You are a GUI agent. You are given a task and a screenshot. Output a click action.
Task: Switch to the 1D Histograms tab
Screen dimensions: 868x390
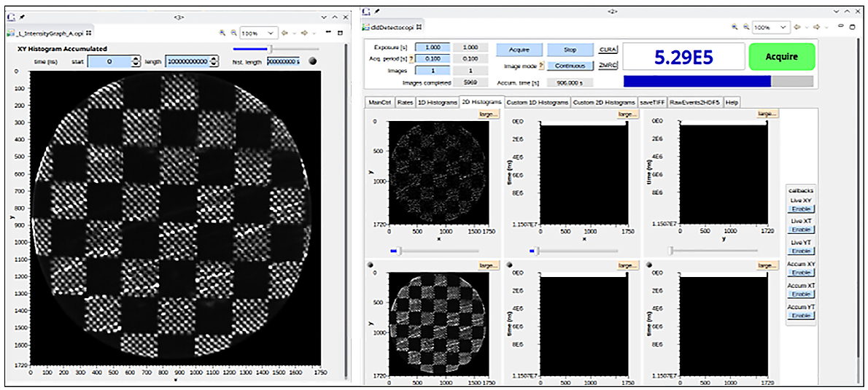(x=436, y=103)
